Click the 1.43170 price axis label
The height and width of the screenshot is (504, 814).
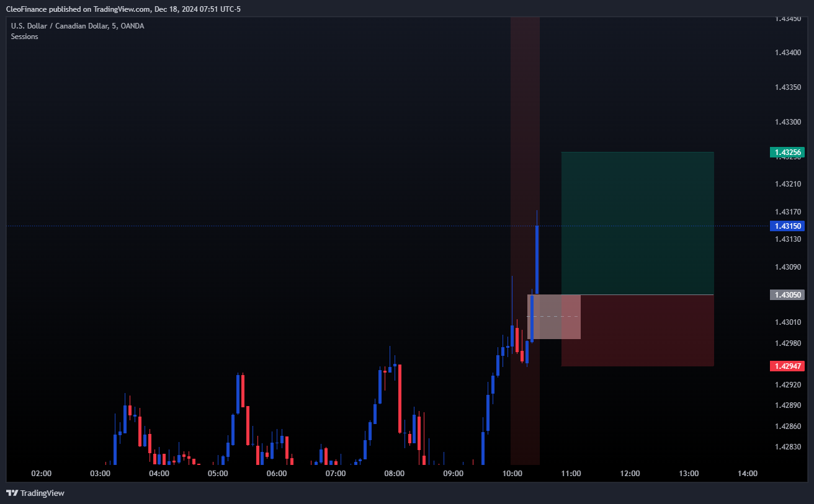(788, 212)
